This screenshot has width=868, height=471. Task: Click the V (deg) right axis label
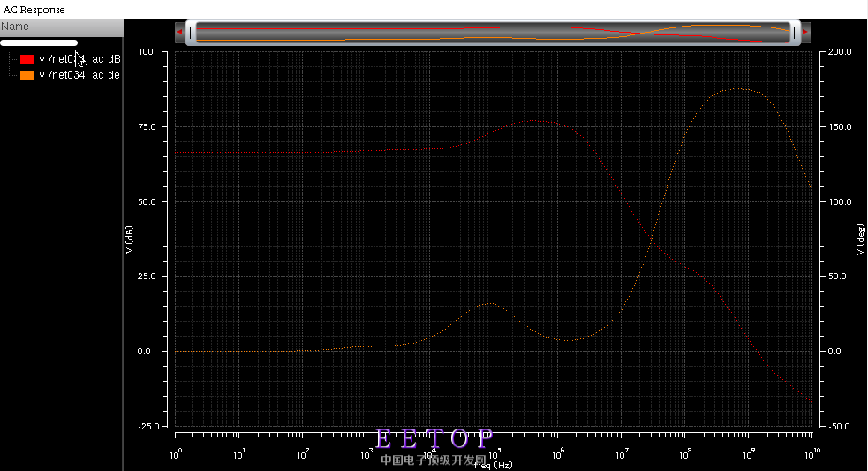click(x=860, y=239)
